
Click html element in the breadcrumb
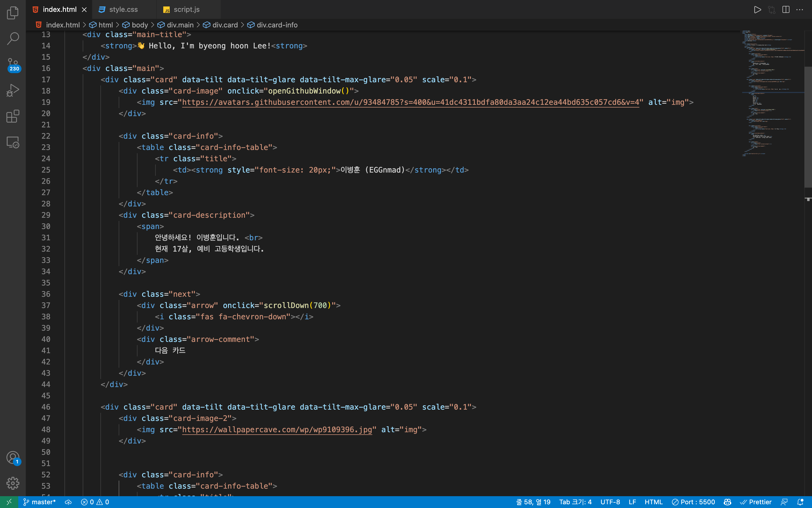point(105,25)
